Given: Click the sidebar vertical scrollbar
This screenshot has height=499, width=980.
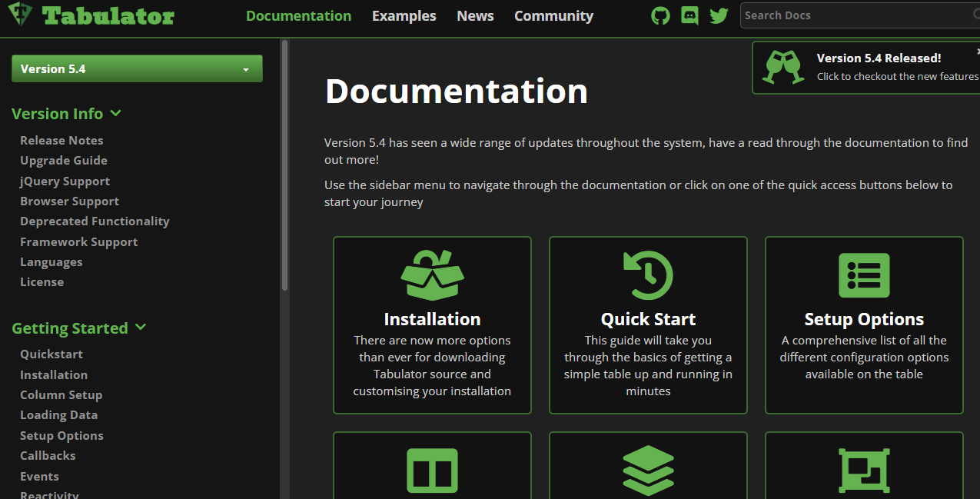Looking at the screenshot, I should pyautogui.click(x=285, y=165).
